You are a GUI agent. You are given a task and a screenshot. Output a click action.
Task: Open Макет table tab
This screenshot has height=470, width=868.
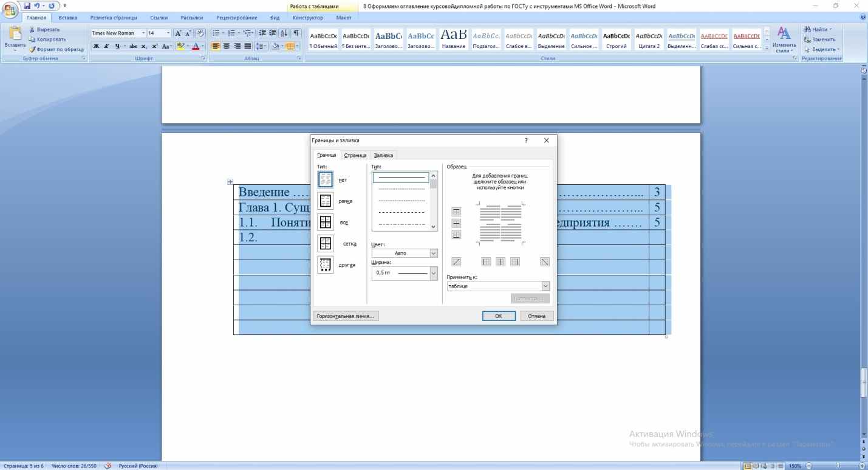(x=343, y=18)
